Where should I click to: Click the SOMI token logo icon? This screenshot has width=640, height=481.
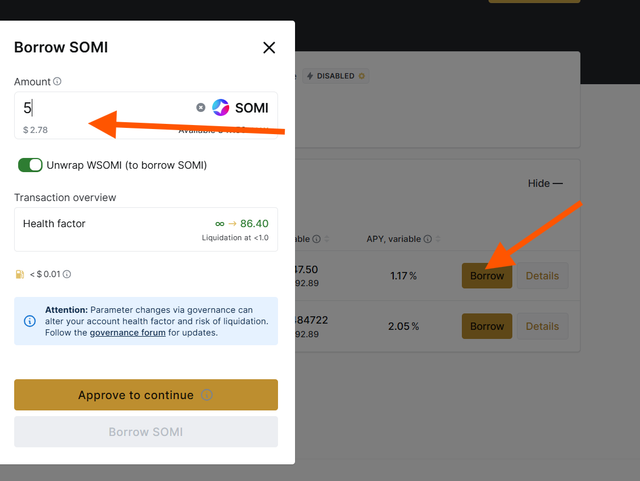pyautogui.click(x=221, y=107)
